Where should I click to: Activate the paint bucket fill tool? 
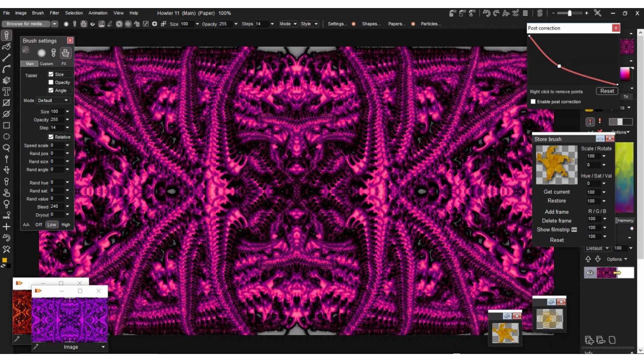6,80
